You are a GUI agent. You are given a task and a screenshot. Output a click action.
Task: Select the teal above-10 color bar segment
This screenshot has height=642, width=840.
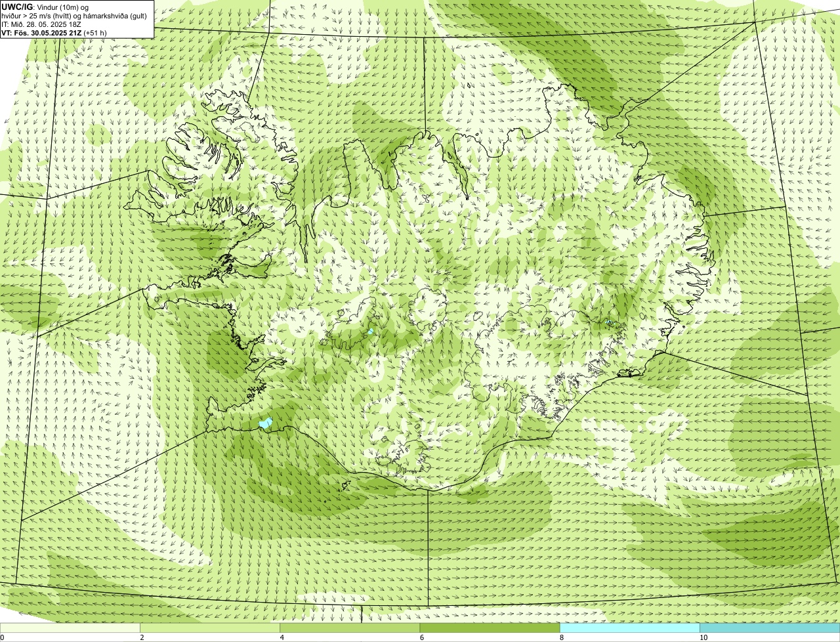[x=770, y=628]
